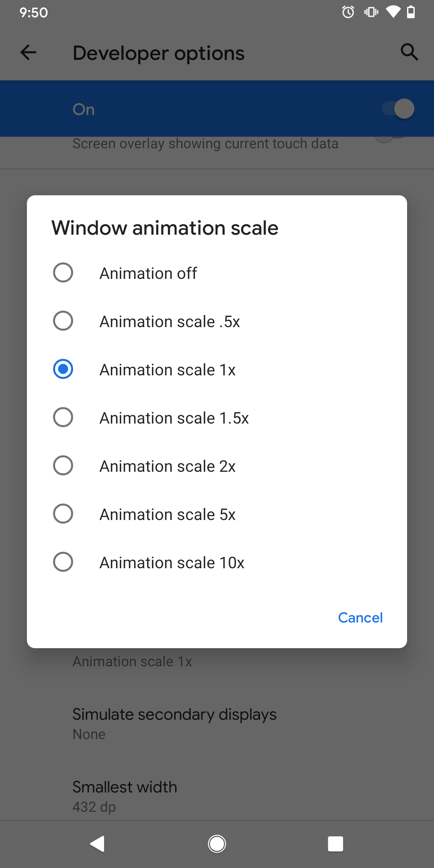Dismiss dialog with the Cancel button
Viewport: 434px width, 868px height.
360,617
